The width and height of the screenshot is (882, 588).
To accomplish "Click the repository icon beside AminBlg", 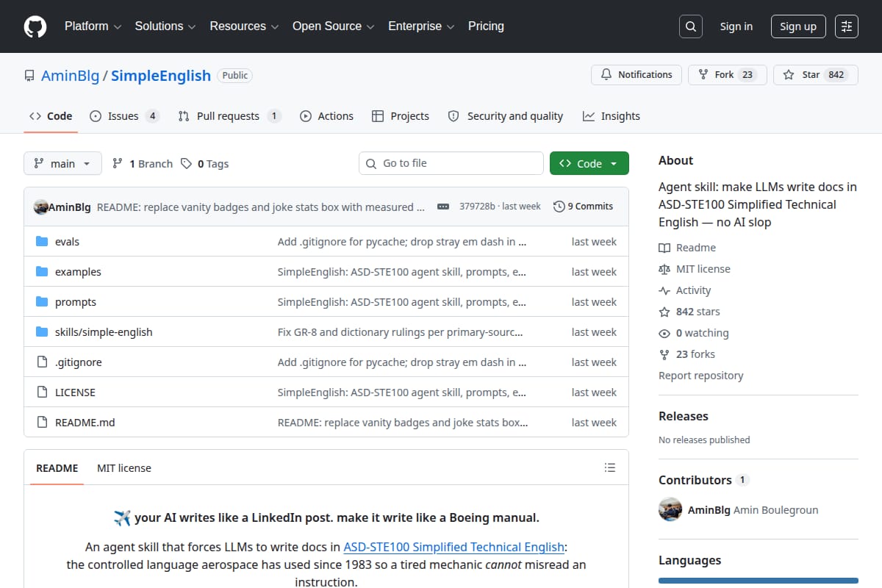I will (x=29, y=76).
